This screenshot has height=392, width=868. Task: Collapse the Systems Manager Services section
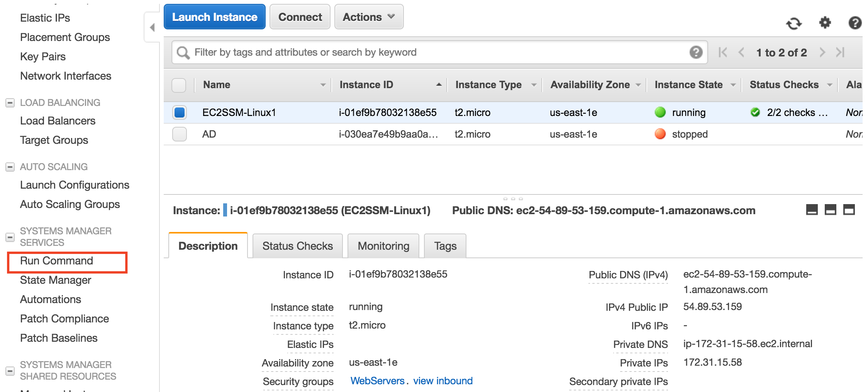[x=10, y=237]
